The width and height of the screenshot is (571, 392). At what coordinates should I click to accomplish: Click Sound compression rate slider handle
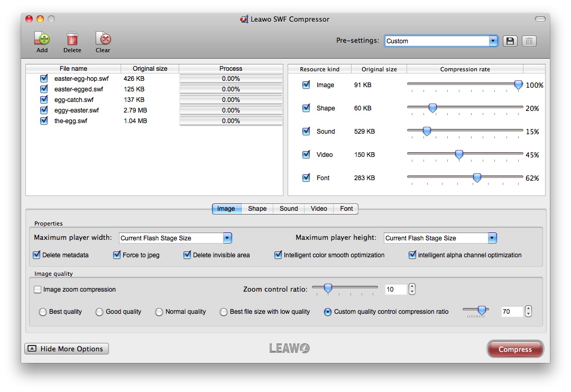pos(427,132)
